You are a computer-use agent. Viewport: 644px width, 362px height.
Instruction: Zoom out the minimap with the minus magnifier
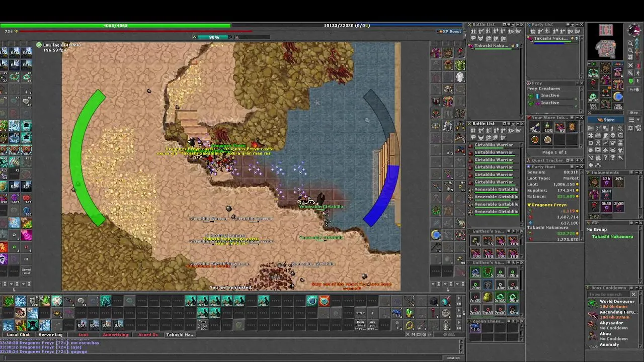pyautogui.click(x=630, y=44)
